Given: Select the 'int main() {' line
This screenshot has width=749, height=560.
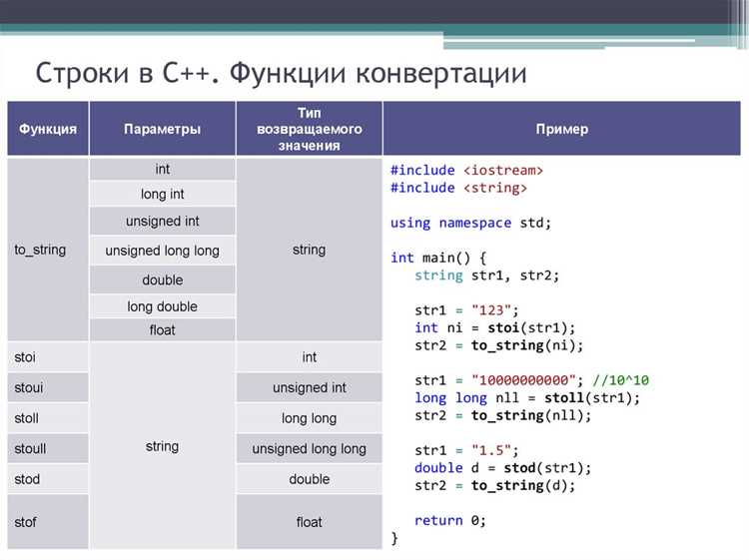Looking at the screenshot, I should pyautogui.click(x=438, y=258).
